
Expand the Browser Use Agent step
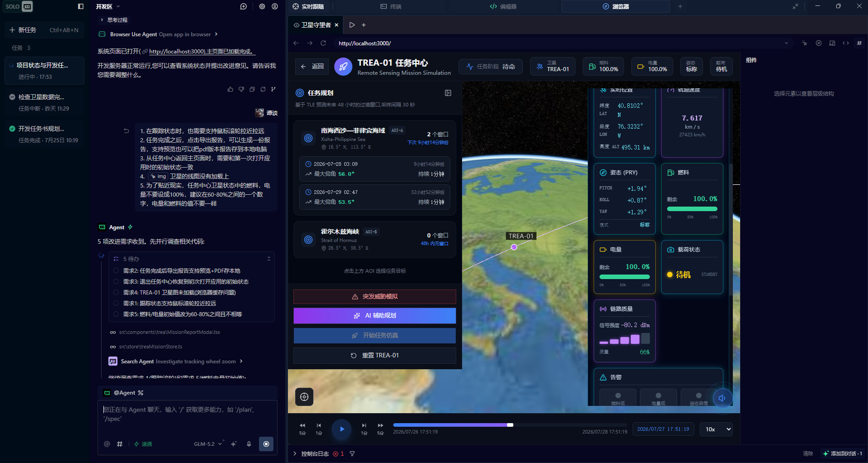point(158,34)
